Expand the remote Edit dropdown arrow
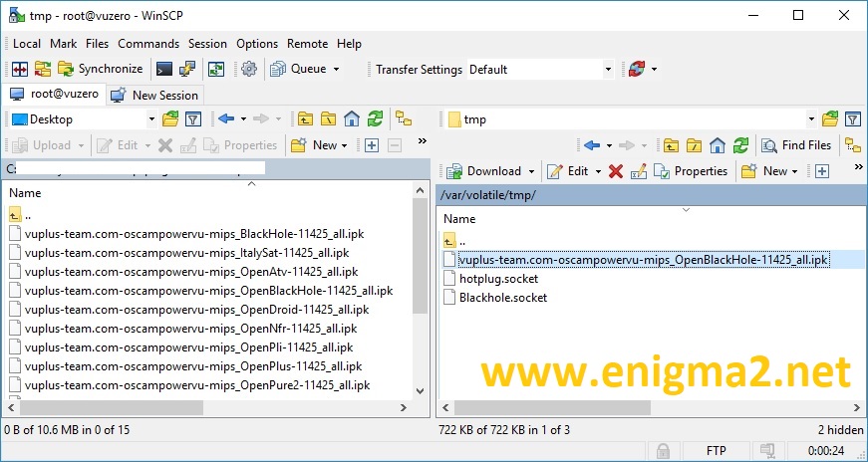 click(598, 172)
